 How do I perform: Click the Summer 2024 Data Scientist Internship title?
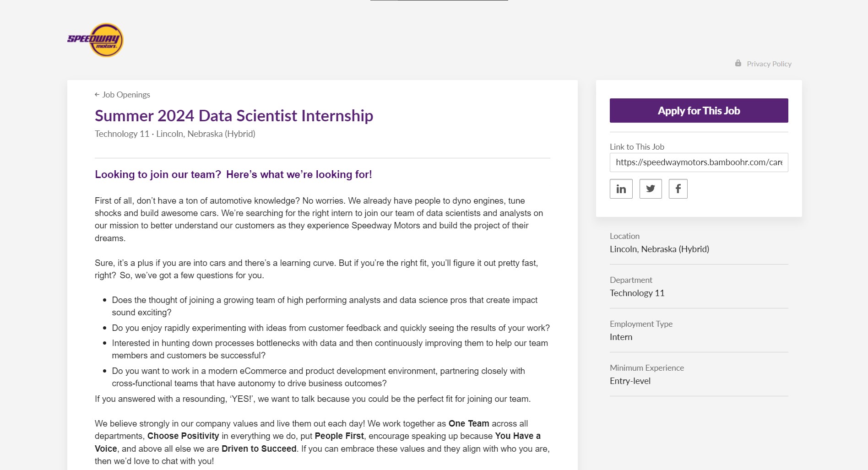(233, 116)
